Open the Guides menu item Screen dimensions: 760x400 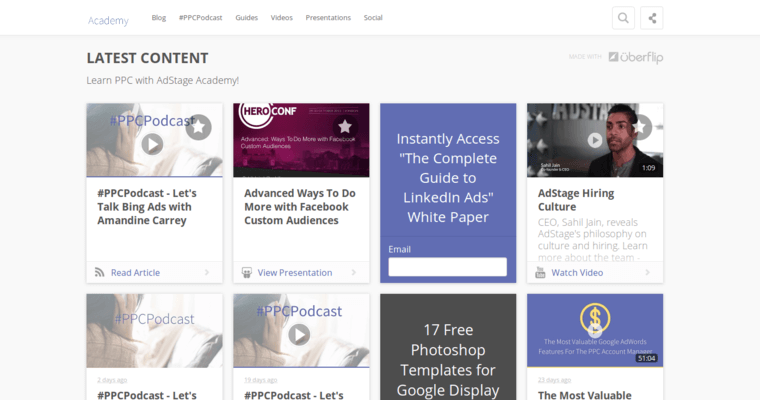point(246,18)
